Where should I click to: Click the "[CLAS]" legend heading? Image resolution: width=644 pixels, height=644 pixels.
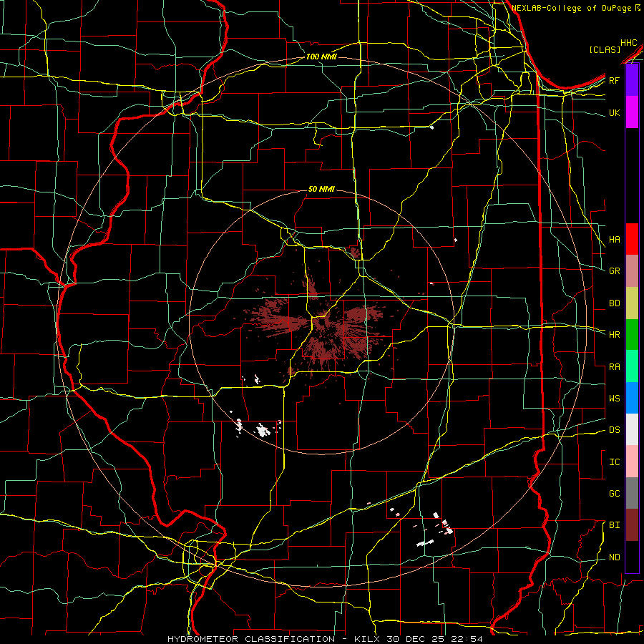pos(605,49)
